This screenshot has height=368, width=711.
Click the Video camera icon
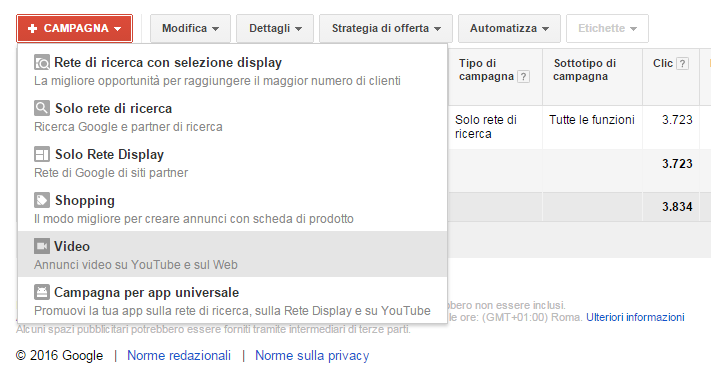tap(42, 246)
